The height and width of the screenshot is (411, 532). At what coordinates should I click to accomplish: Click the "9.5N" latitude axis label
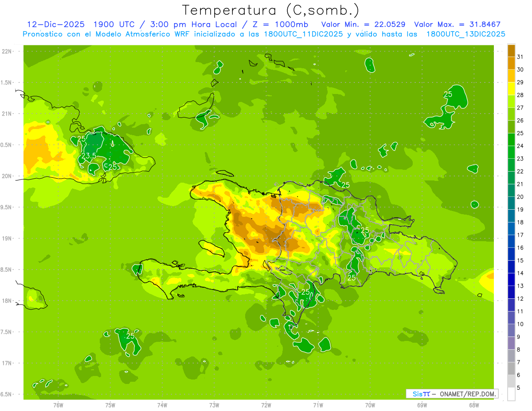[6, 207]
